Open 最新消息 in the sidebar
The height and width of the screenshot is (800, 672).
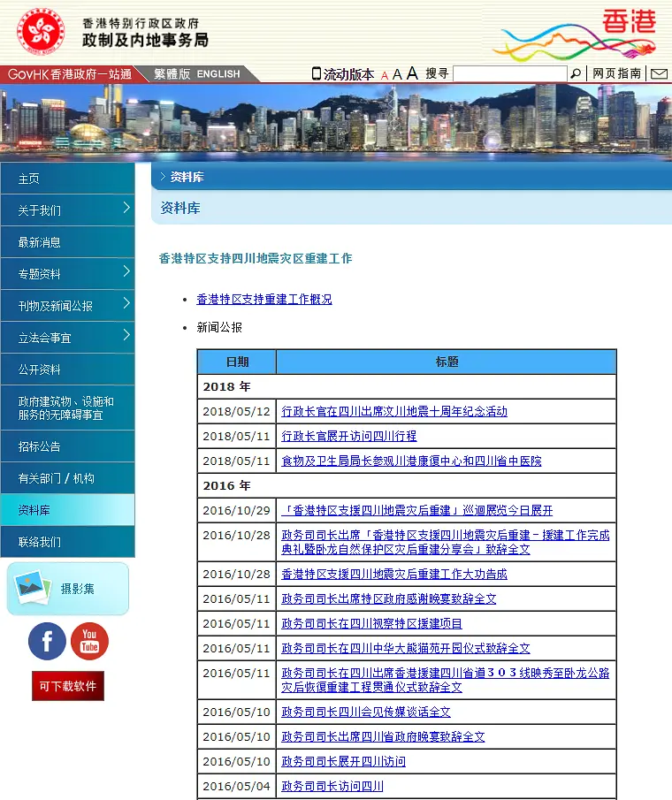40,242
